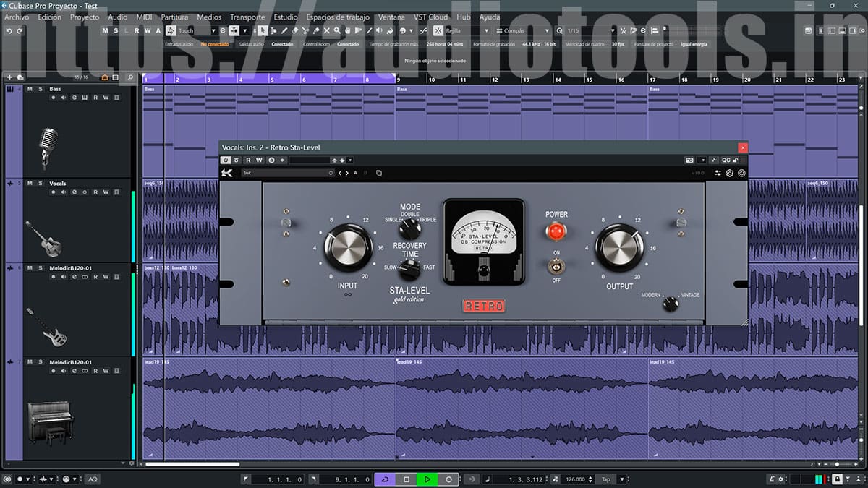The image size is (868, 488).
Task: Open the Touch automation mode dropdown
Action: click(x=197, y=31)
